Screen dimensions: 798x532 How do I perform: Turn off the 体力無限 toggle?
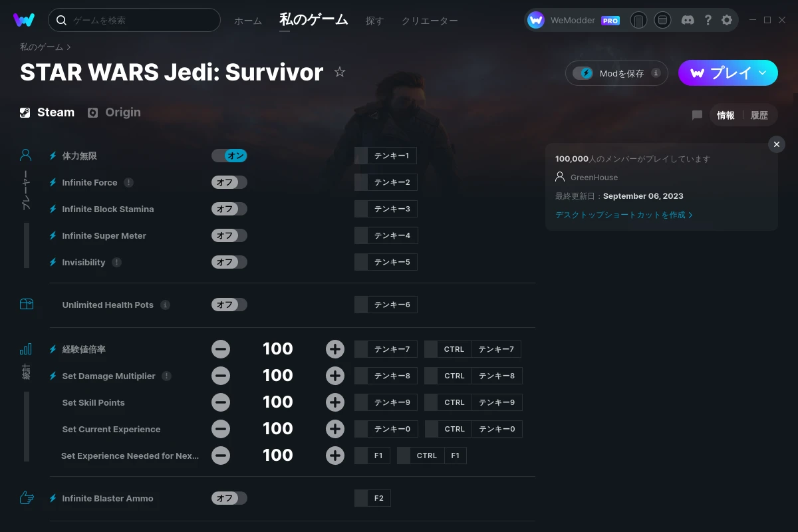(229, 156)
